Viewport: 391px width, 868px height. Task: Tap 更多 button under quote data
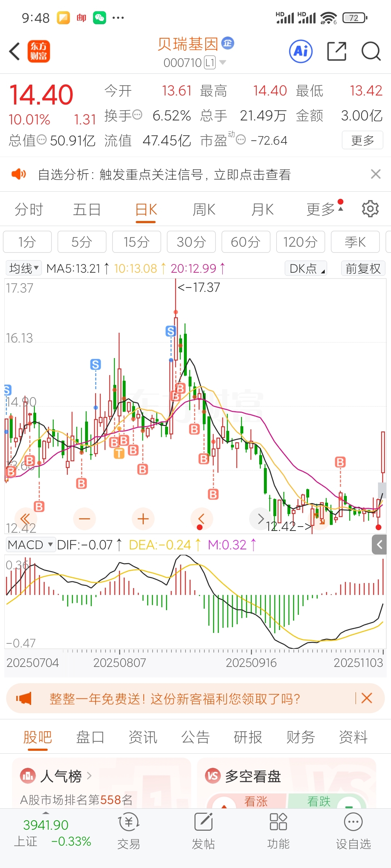pos(362,140)
